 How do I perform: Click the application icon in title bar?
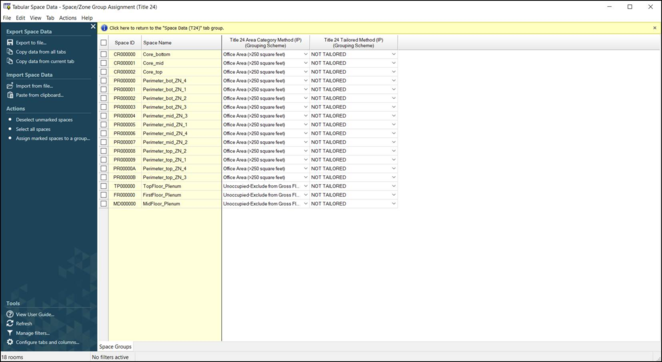(6, 6)
